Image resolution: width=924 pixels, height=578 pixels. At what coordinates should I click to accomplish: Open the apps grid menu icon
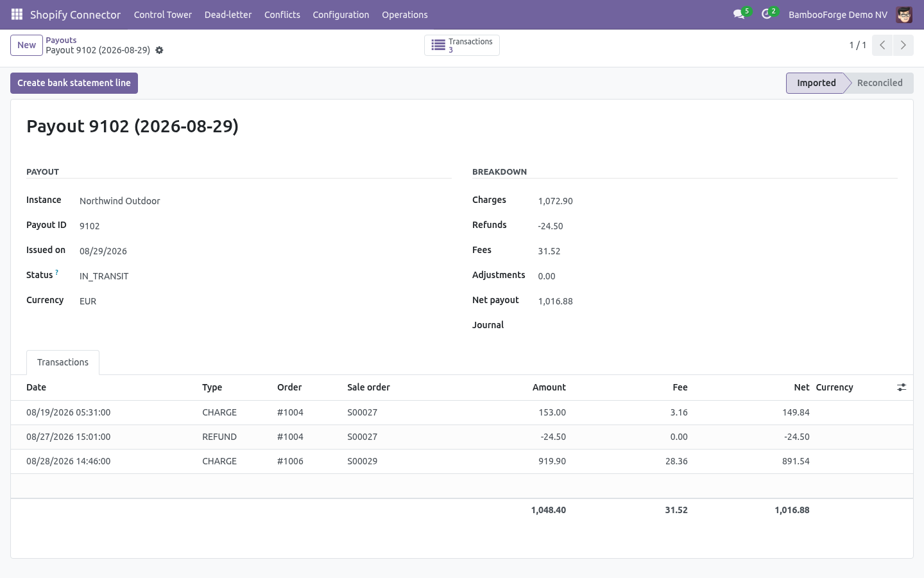tap(17, 14)
